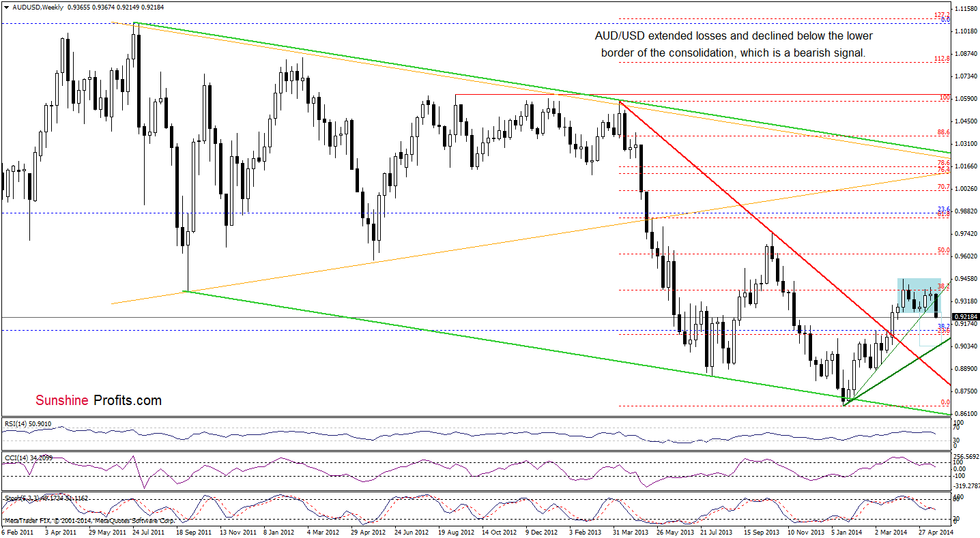Click the 1.03100 price axis label
Screen dimensions: 980x538
point(965,144)
